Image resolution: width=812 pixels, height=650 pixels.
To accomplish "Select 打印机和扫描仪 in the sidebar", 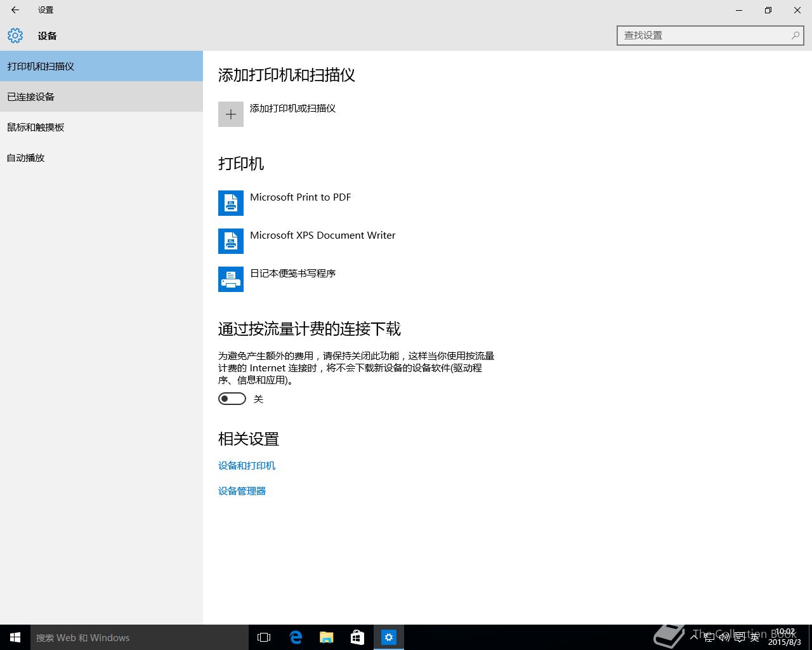I will click(x=101, y=66).
